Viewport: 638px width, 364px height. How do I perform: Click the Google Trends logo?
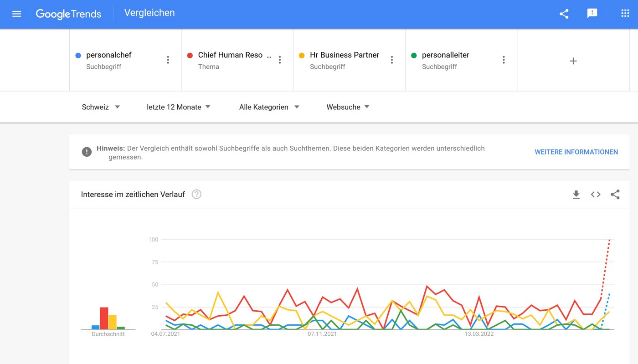68,14
